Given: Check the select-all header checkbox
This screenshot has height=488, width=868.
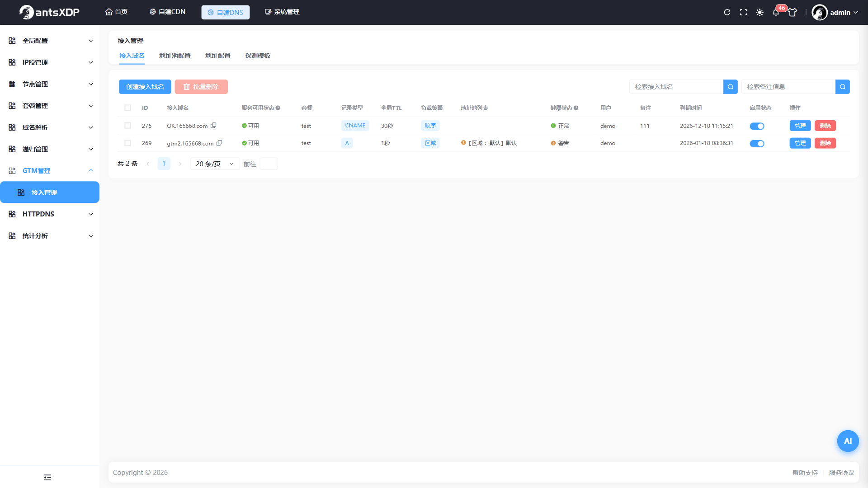Looking at the screenshot, I should (127, 108).
